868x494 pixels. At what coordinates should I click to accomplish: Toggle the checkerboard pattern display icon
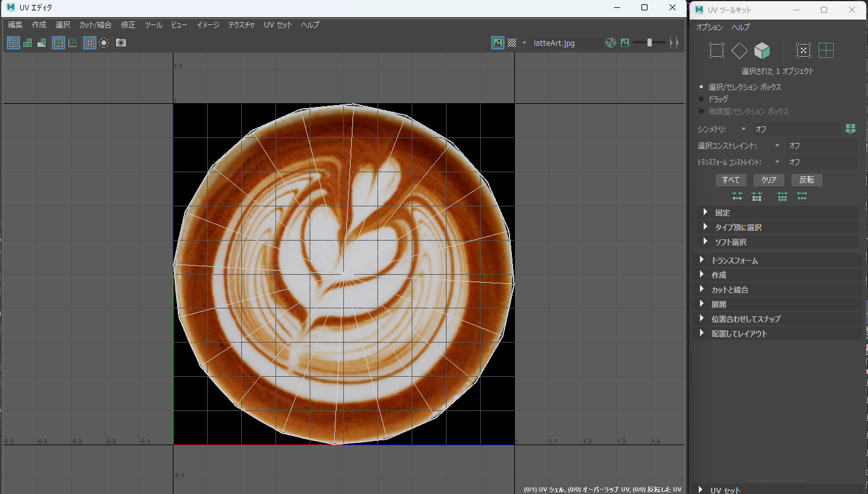tap(512, 43)
